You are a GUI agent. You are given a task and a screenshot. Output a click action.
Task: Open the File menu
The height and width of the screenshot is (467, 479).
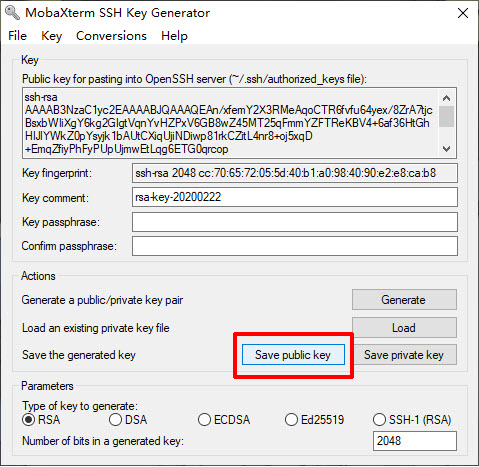click(x=17, y=36)
